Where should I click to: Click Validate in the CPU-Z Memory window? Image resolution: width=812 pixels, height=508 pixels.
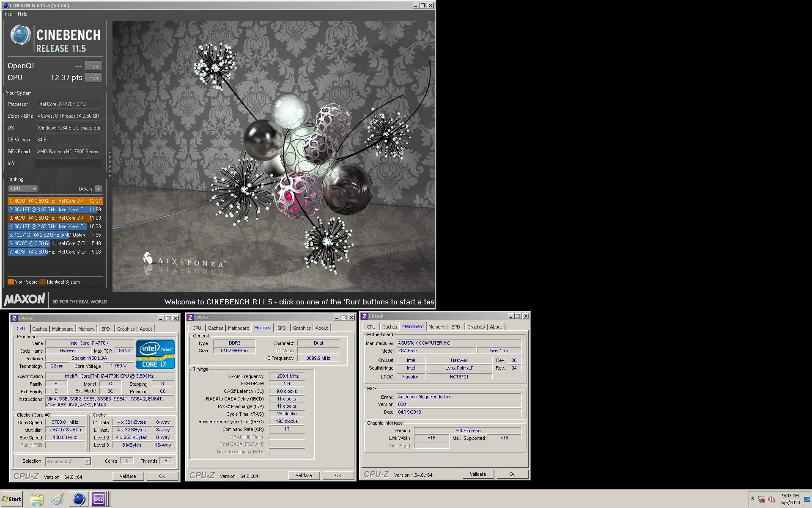pos(304,475)
